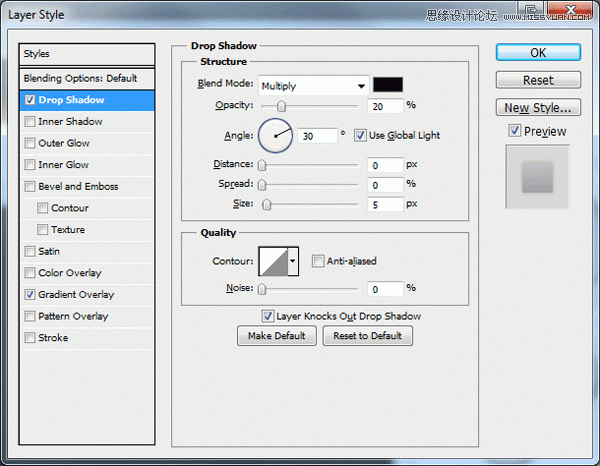Click the New Style button
600x466 pixels.
click(538, 108)
